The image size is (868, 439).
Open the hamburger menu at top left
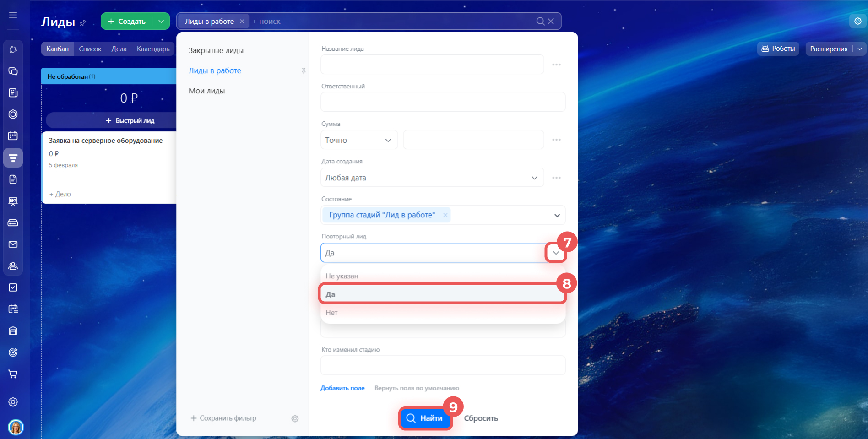13,15
